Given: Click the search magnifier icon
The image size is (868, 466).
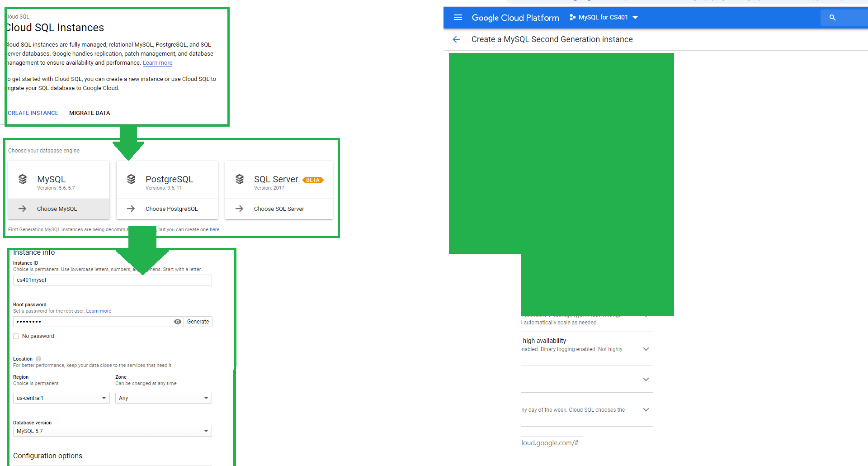Looking at the screenshot, I should (x=832, y=18).
